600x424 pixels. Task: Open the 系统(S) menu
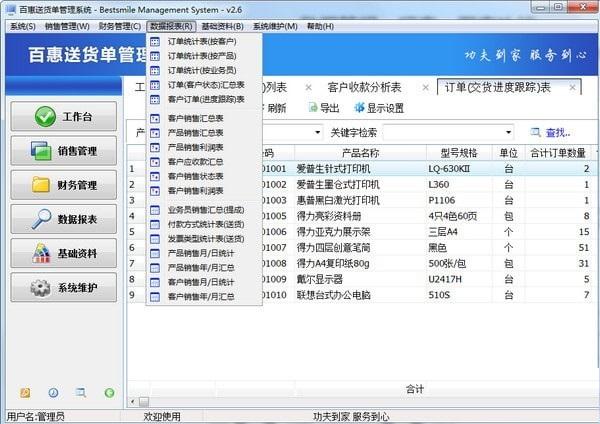23,26
